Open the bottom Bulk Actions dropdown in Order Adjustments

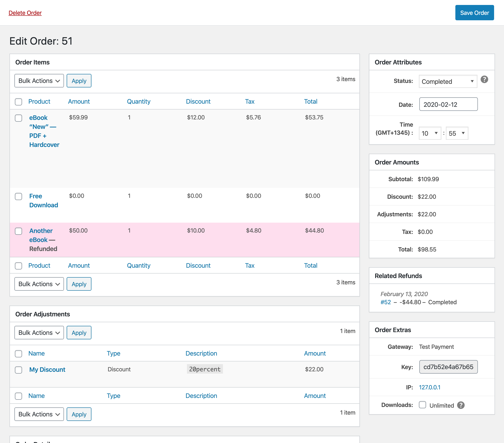pyautogui.click(x=39, y=414)
